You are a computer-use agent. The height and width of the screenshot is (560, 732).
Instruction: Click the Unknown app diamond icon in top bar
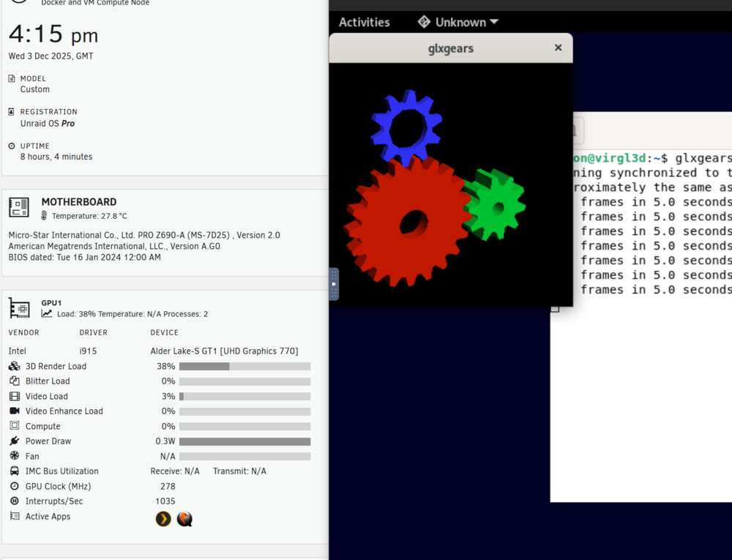[x=423, y=21]
